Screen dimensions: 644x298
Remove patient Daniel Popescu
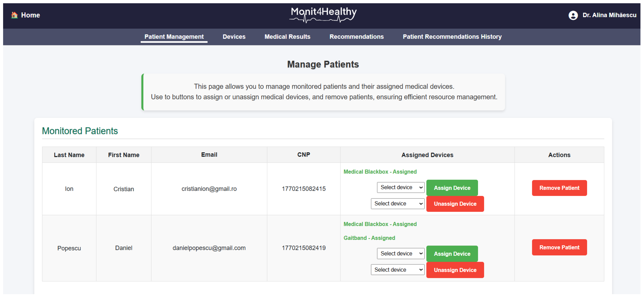click(x=559, y=247)
